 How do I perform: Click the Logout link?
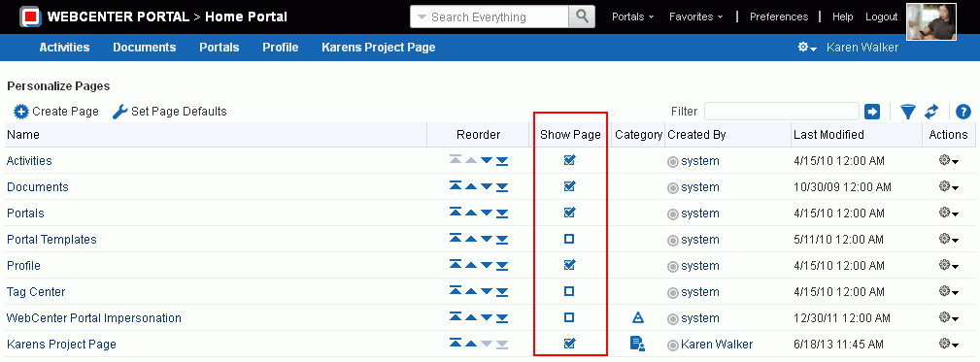tap(881, 16)
